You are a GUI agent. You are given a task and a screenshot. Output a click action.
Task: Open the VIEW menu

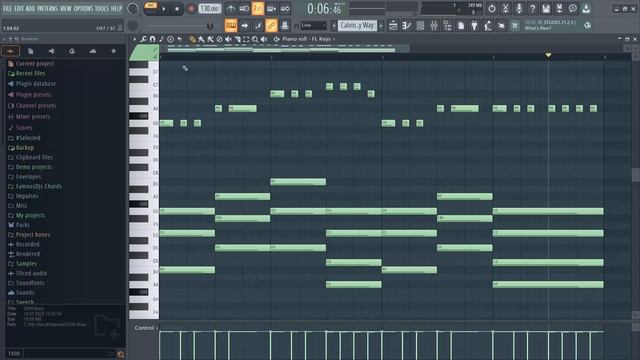point(66,8)
